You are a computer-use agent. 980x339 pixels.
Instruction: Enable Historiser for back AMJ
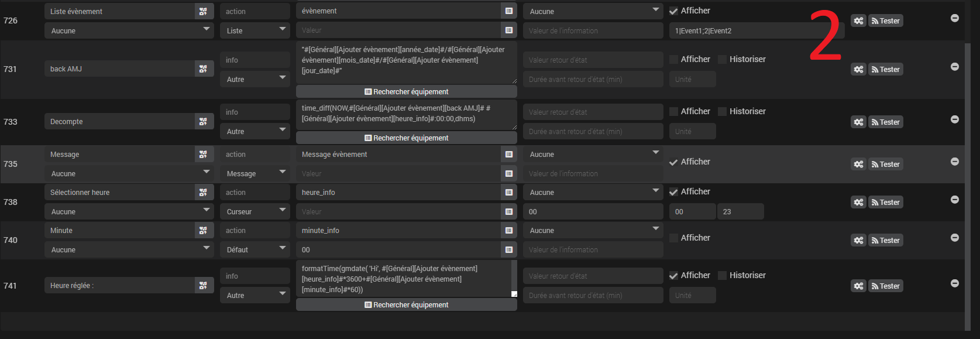pos(722,59)
